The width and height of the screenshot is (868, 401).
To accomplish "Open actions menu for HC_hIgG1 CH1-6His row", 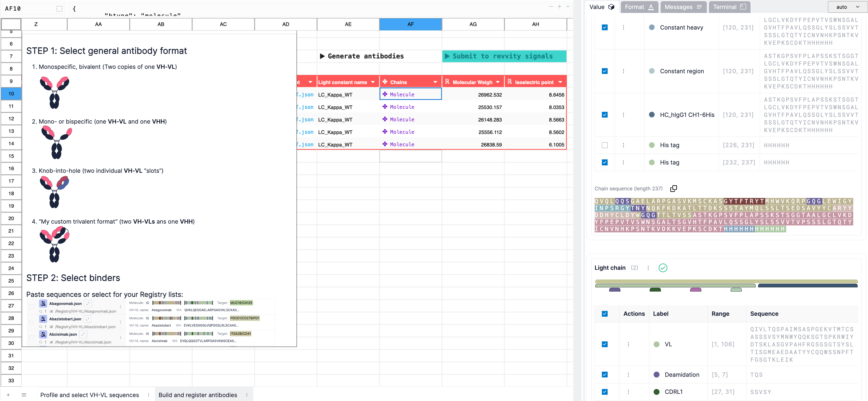I will click(623, 115).
